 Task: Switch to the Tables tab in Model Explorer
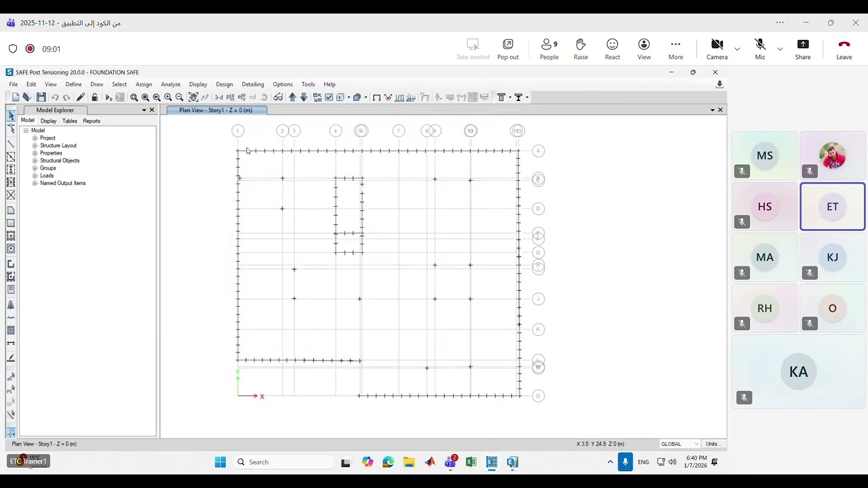[70, 121]
